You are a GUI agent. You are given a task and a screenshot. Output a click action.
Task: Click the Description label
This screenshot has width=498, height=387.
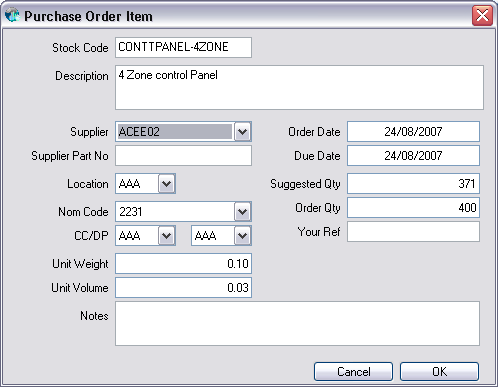[82, 76]
